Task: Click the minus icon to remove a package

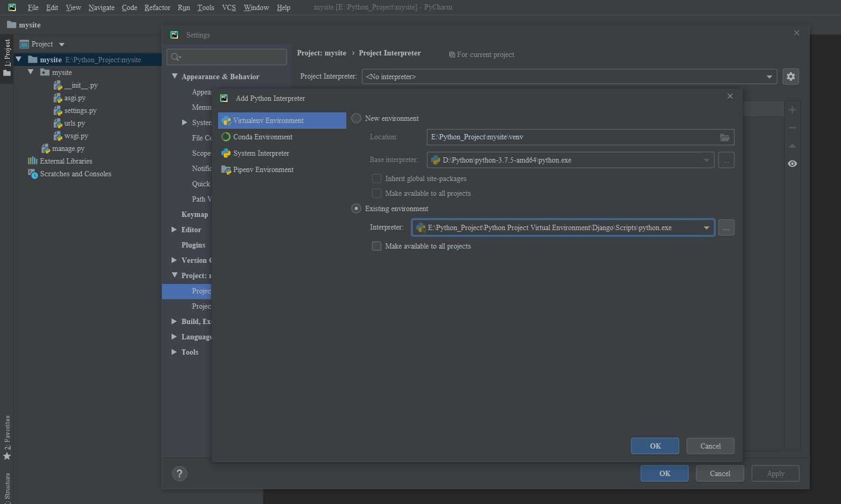Action: 792,128
